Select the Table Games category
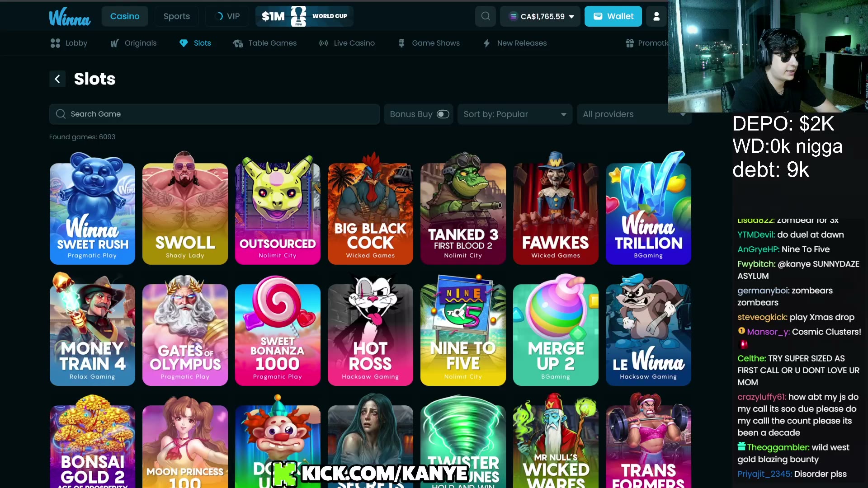Image resolution: width=868 pixels, height=488 pixels. click(265, 43)
